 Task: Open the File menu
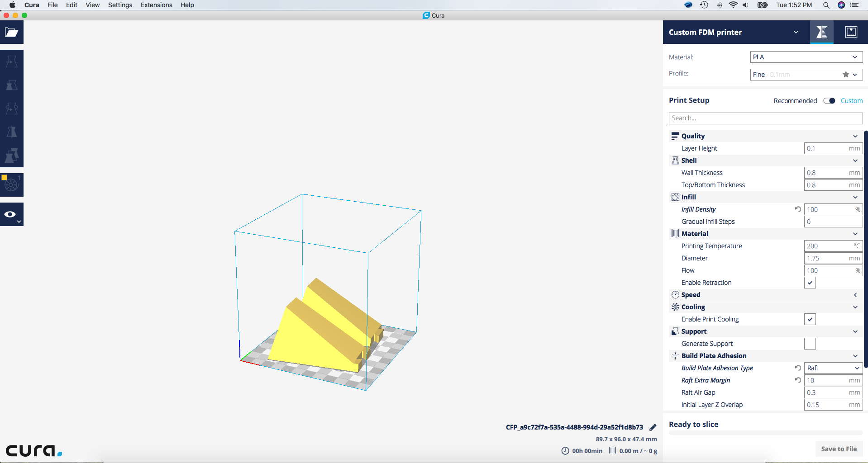[52, 5]
